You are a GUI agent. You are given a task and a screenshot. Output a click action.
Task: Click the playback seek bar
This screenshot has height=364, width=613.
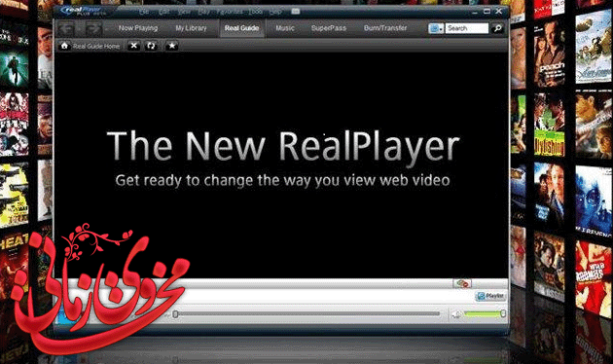tap(306, 314)
